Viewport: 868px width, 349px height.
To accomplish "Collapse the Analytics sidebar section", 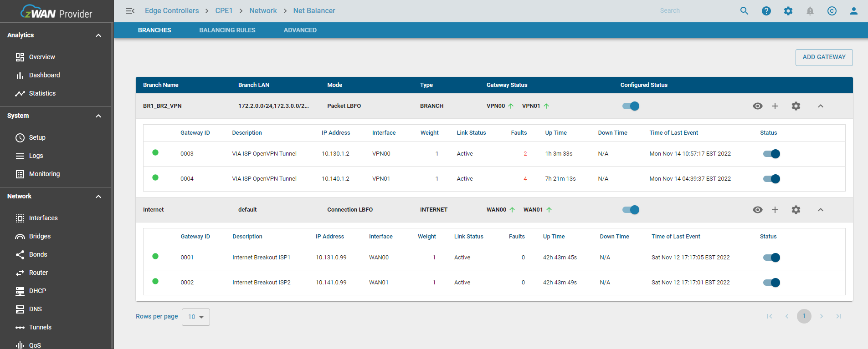I will click(98, 35).
